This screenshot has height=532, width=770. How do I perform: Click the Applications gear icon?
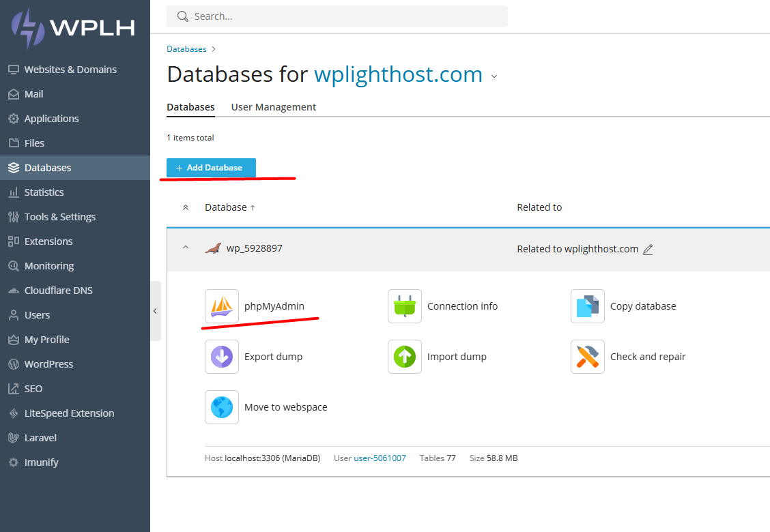pos(14,119)
